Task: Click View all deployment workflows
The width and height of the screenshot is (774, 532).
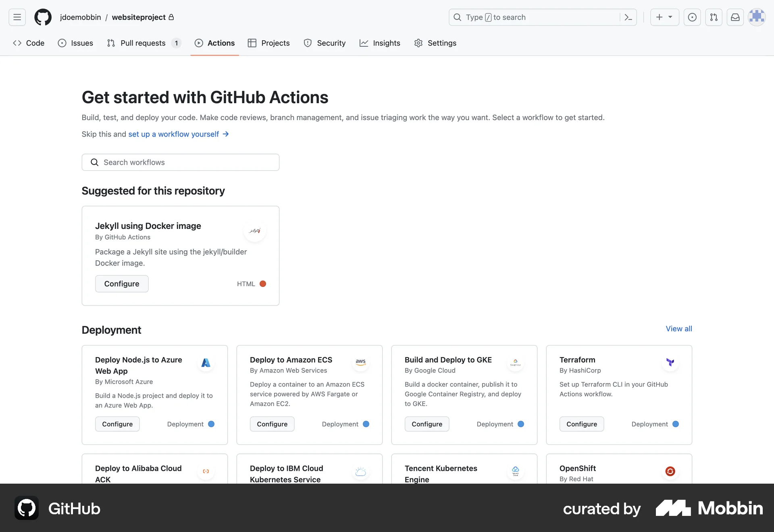Action: click(678, 328)
